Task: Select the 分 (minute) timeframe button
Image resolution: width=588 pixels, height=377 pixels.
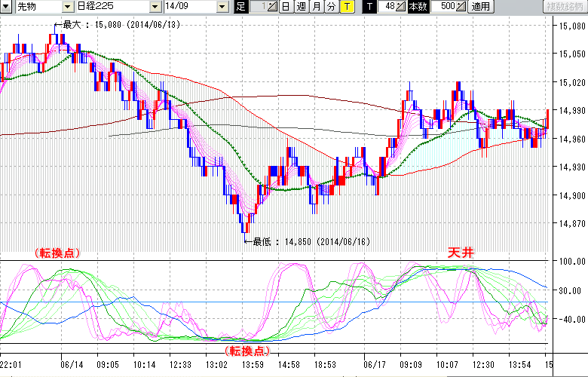Action: pyautogui.click(x=331, y=7)
